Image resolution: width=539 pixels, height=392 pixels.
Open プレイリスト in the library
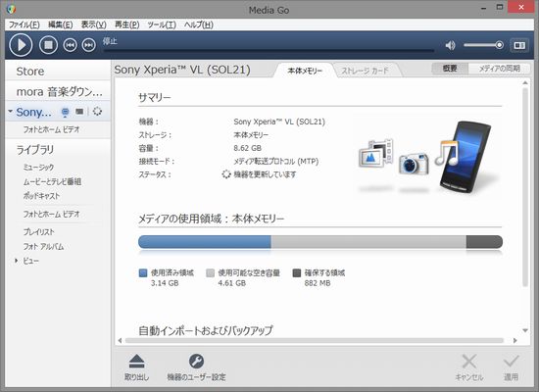(x=38, y=232)
